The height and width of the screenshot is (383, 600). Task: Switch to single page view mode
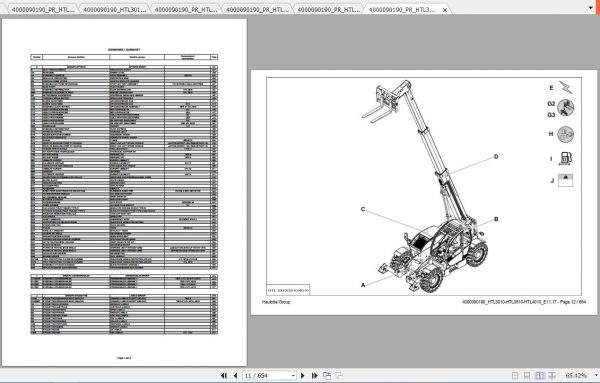pos(515,376)
